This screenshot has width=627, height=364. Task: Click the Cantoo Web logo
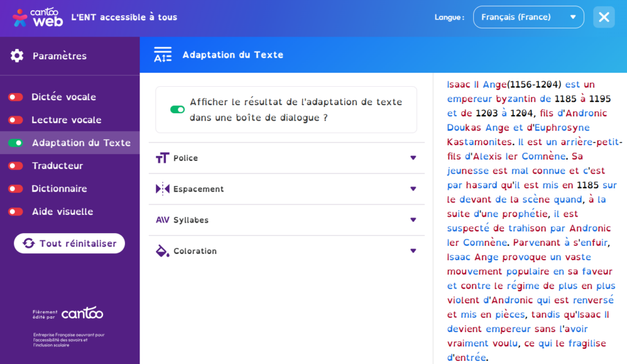point(37,17)
